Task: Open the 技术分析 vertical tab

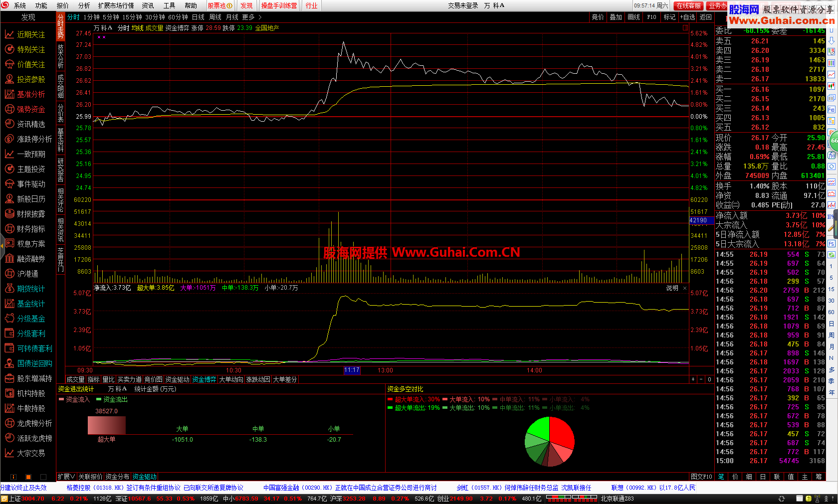Action: coord(60,56)
